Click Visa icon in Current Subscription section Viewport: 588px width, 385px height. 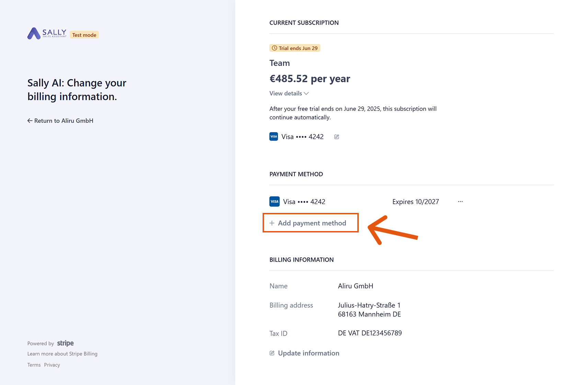(x=274, y=136)
